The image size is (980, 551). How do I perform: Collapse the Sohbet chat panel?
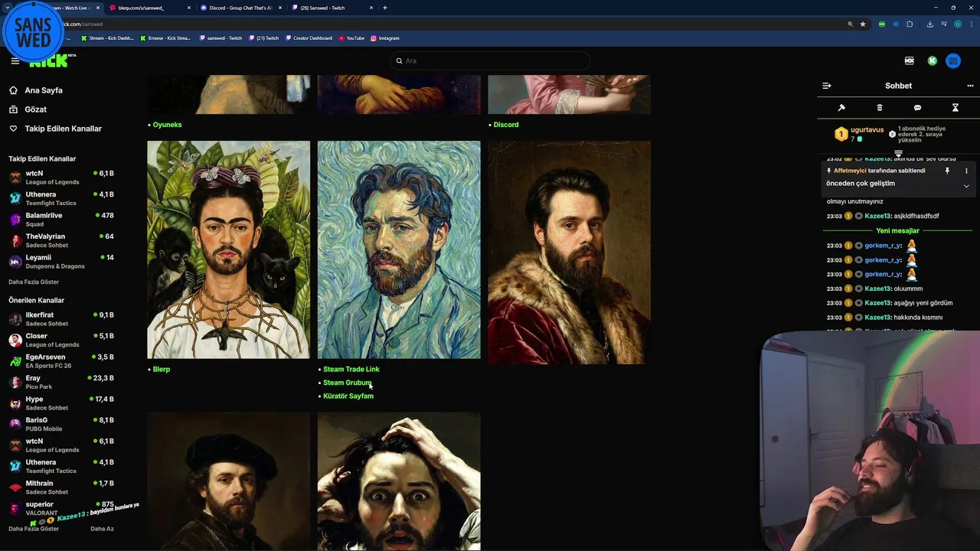(826, 86)
